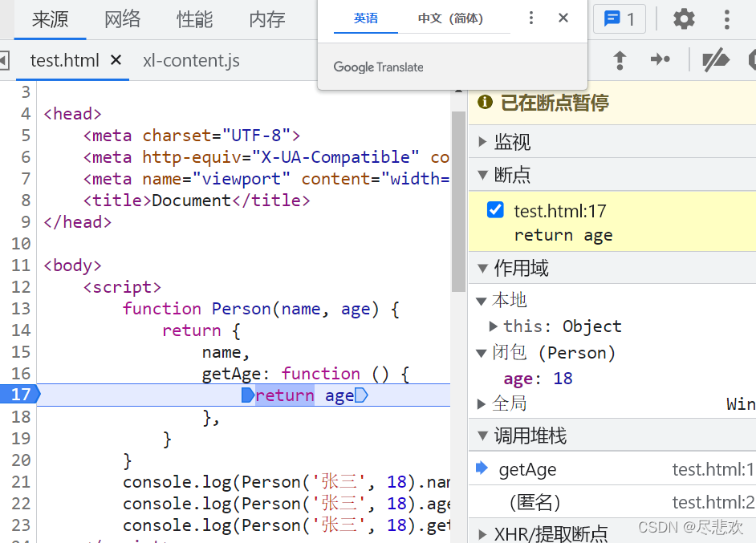The width and height of the screenshot is (756, 543).
Task: Click '<meta charset="UTF-8">' on line 5
Action: (x=192, y=136)
